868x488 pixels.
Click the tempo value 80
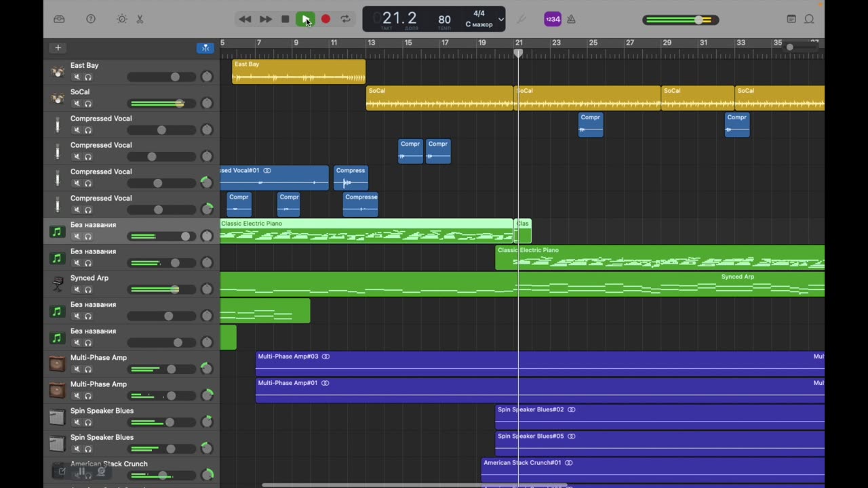click(x=444, y=20)
